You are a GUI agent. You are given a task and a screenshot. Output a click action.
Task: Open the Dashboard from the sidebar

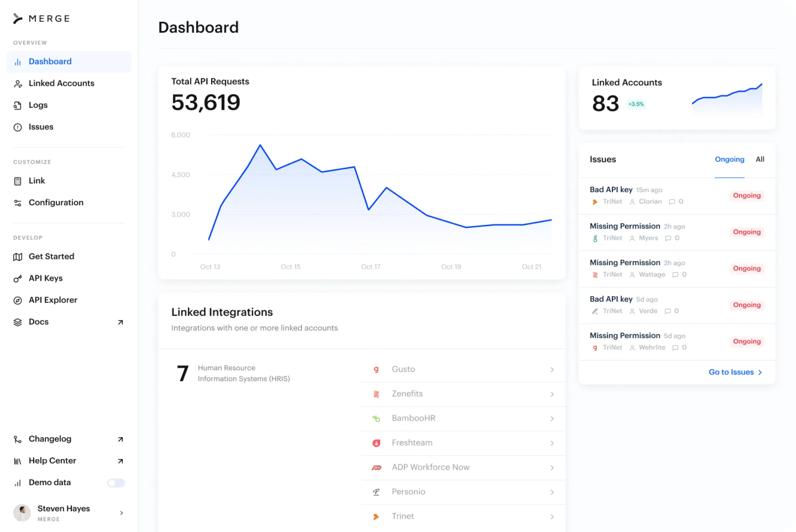coord(50,61)
